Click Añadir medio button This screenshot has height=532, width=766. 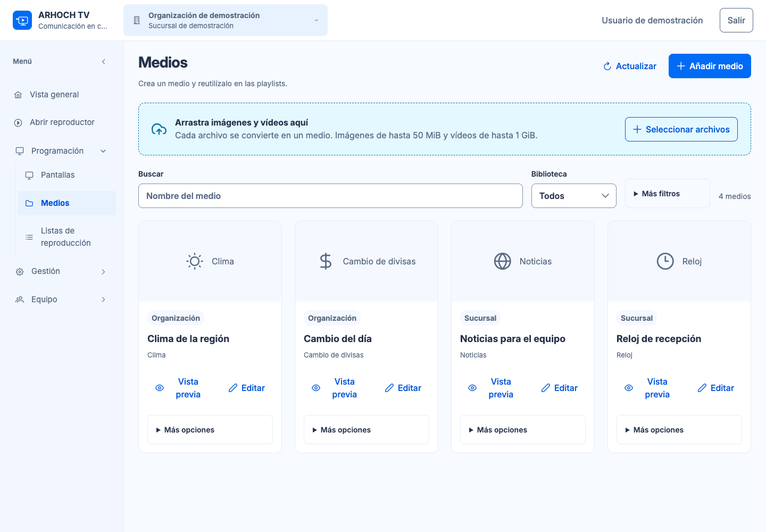tap(710, 66)
